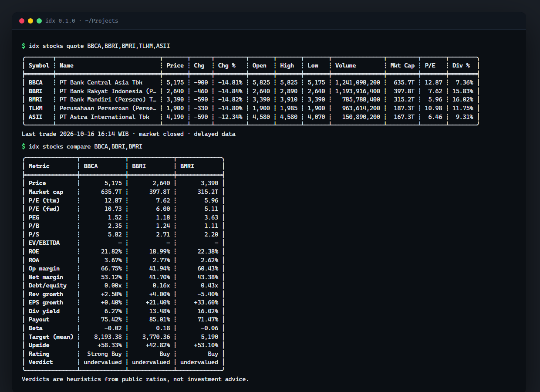
Task: Click the 'P/E (ttm)' row label
Action: 44,200
